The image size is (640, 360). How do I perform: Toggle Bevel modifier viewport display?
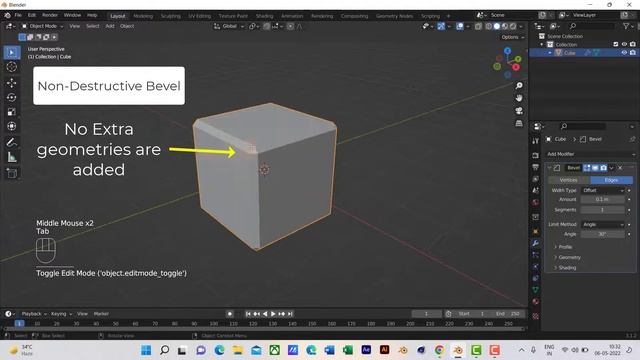pos(595,168)
